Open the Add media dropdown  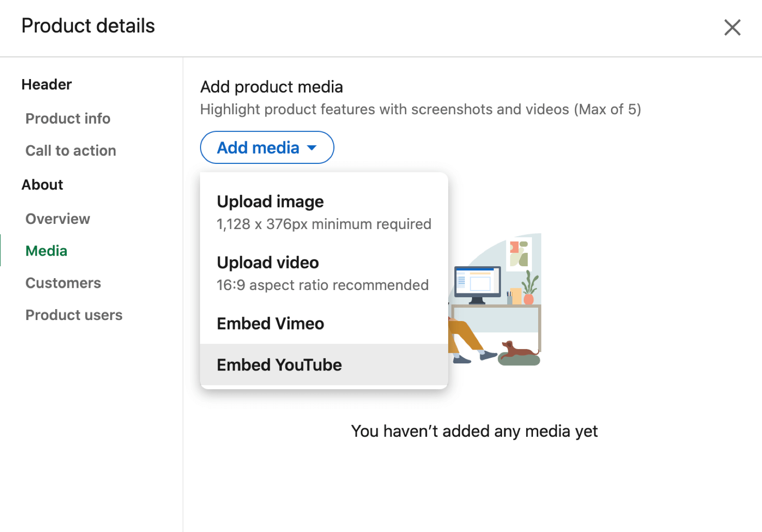[x=267, y=148]
